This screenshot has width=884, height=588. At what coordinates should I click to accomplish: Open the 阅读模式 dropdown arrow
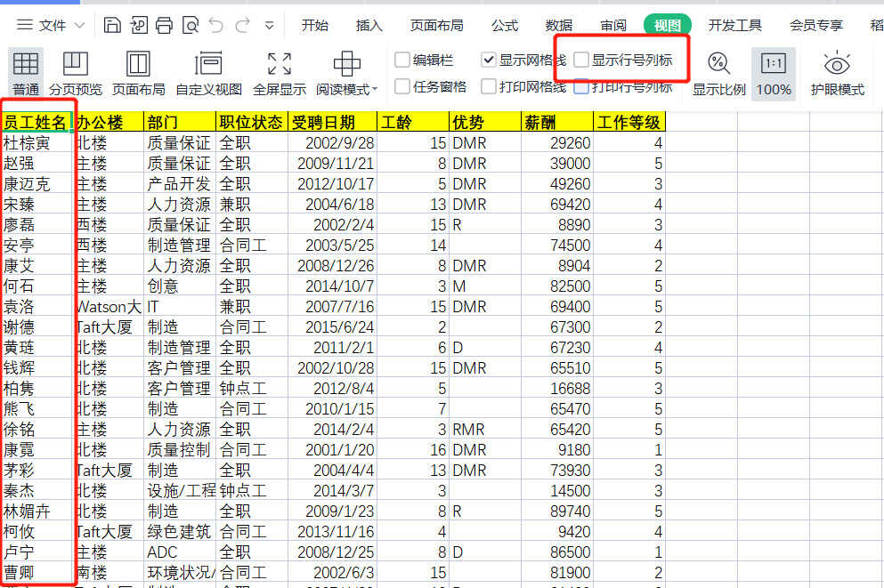pyautogui.click(x=375, y=89)
